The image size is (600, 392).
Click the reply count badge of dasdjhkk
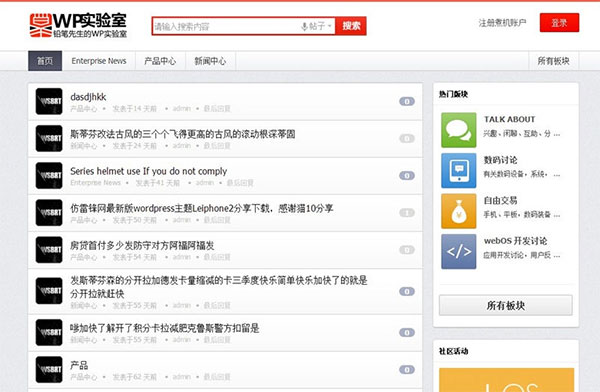[407, 101]
